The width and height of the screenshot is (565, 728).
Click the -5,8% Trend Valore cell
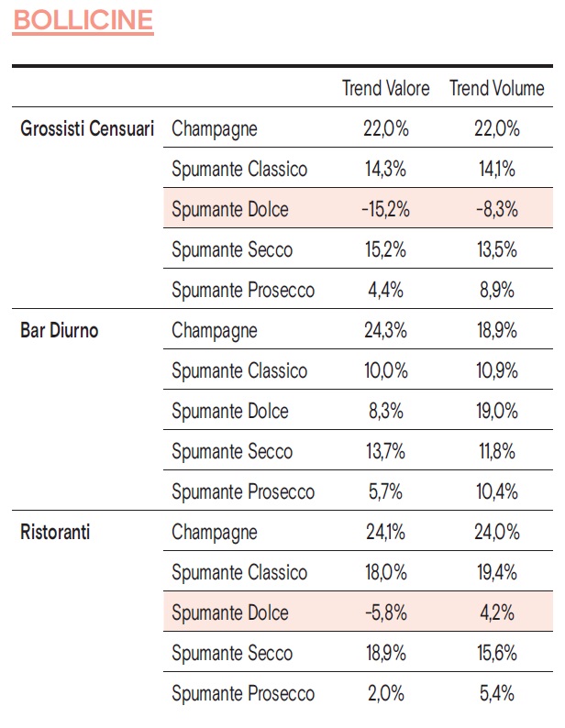(x=385, y=613)
